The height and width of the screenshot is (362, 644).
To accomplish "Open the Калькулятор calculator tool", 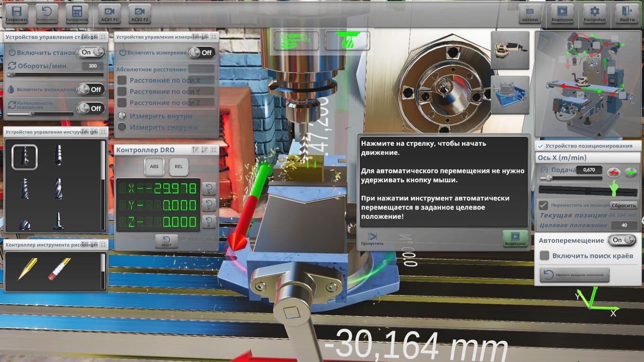I will 77,14.
